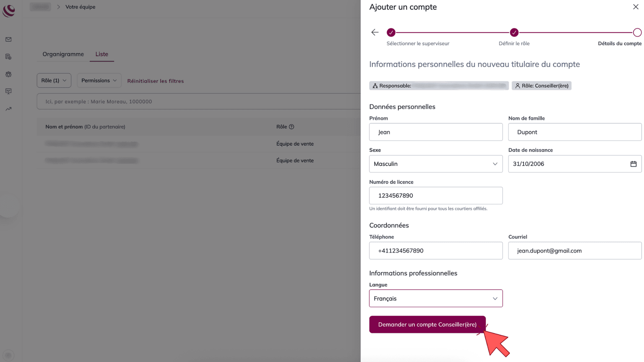The image size is (644, 362).
Task: Go to the Sélectionner le superviseur step
Action: 391,33
